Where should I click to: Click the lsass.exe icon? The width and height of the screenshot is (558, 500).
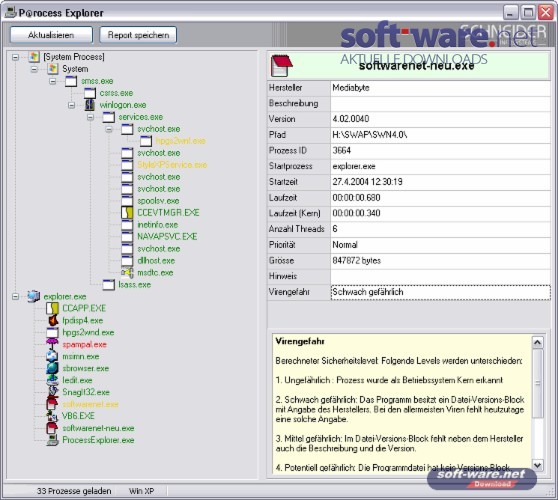click(109, 285)
